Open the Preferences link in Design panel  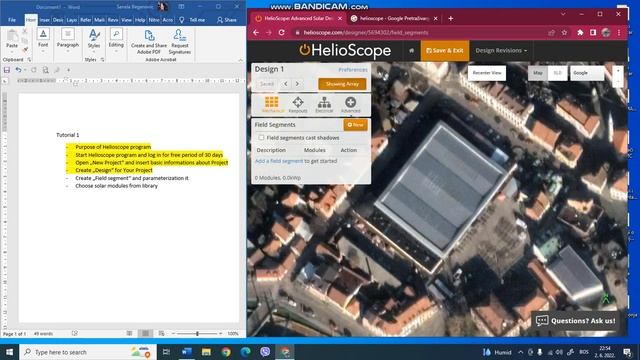[353, 70]
